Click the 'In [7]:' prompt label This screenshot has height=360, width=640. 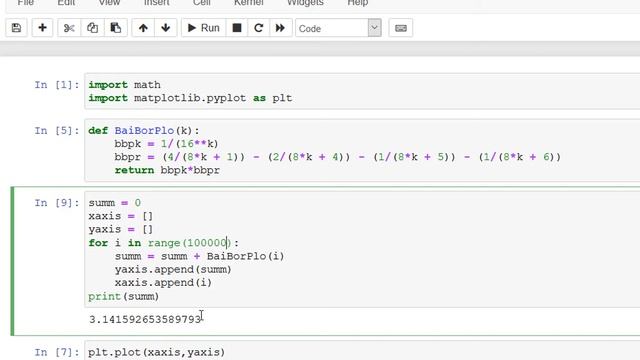pos(57,352)
